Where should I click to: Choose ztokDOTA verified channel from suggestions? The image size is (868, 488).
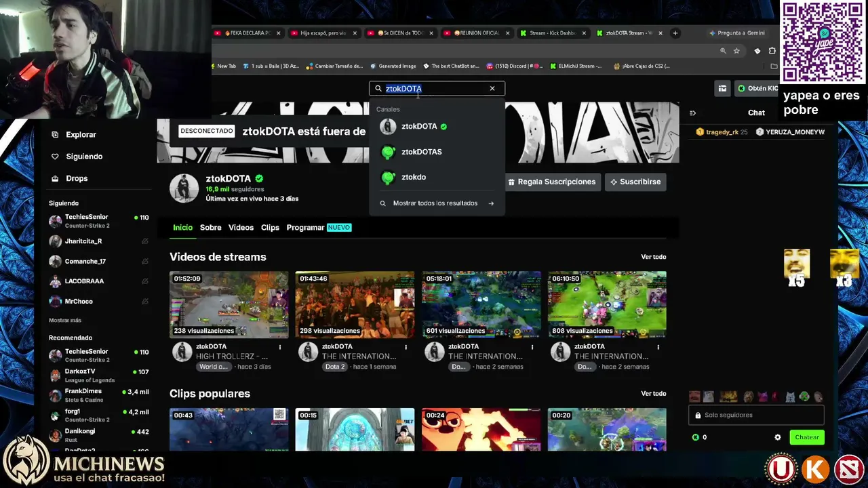pyautogui.click(x=437, y=126)
